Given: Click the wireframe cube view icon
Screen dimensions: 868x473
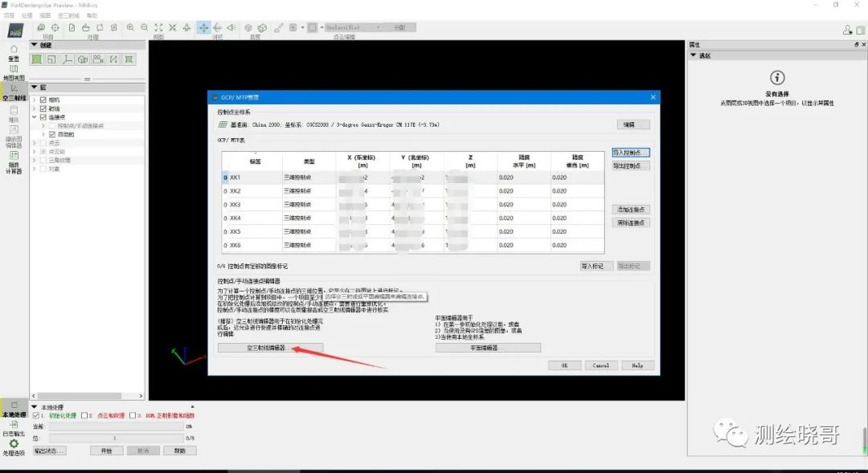Looking at the screenshot, I should click(x=262, y=27).
